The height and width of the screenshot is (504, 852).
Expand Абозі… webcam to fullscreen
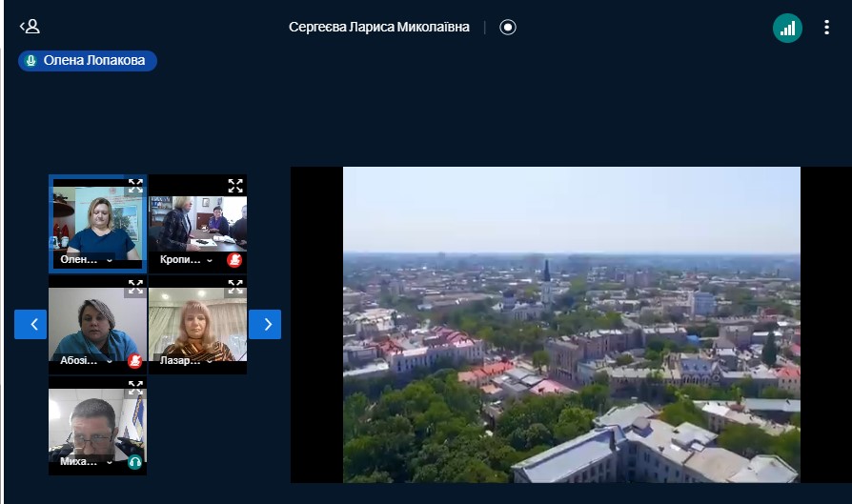135,287
